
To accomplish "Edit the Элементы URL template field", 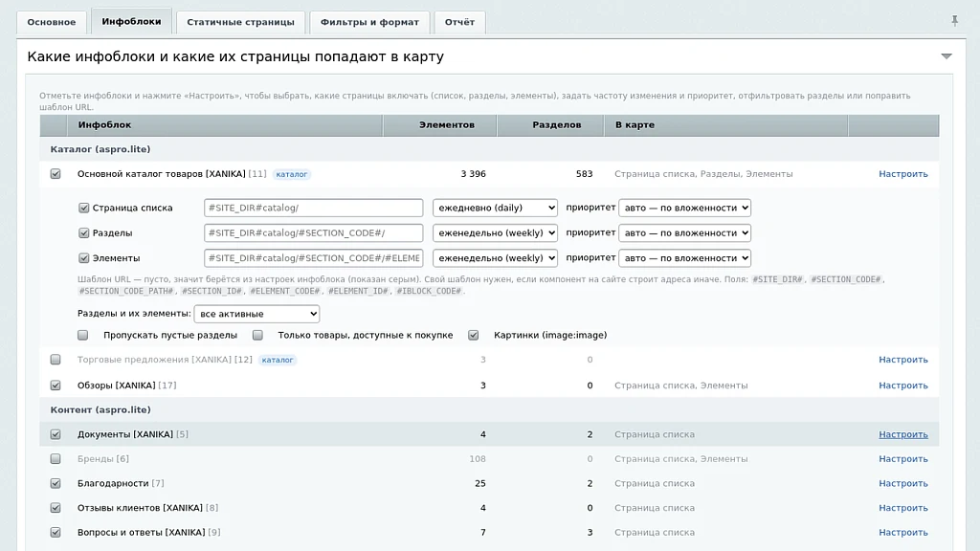I will (313, 257).
